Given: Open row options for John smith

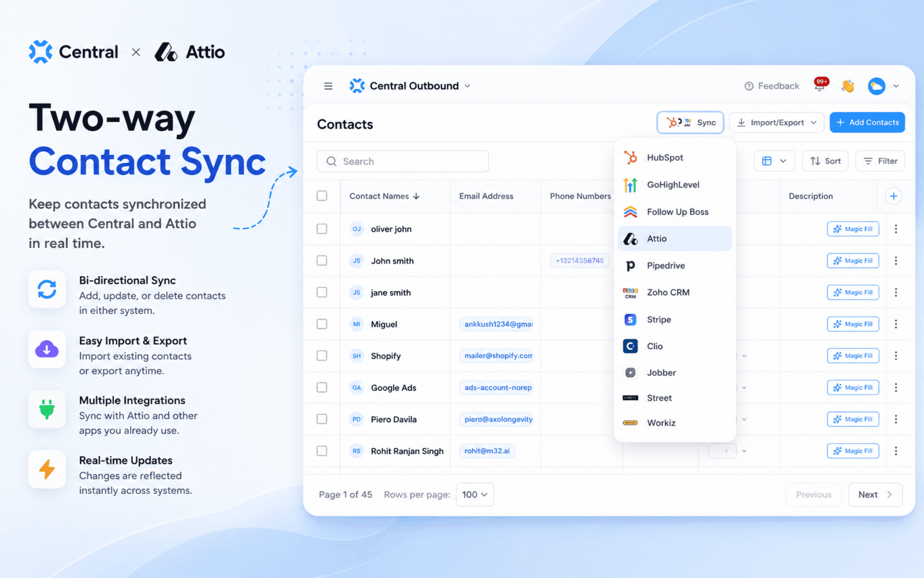Looking at the screenshot, I should (896, 261).
